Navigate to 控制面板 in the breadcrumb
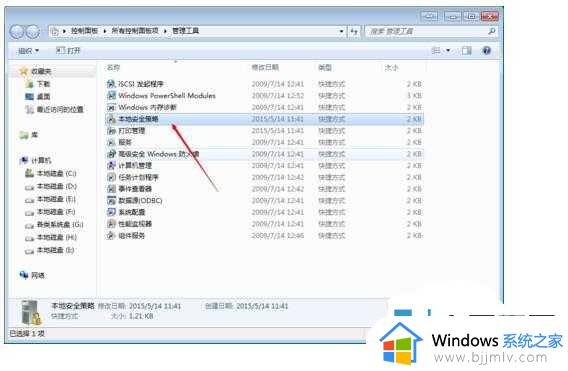The height and width of the screenshot is (371, 568). point(84,31)
